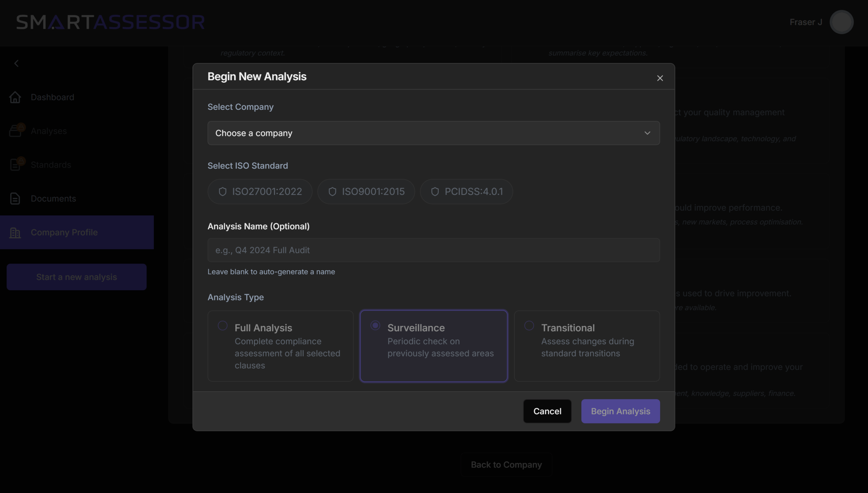Click the Standards sidebar icon
Screen dimensions: 868x493
click(16, 164)
